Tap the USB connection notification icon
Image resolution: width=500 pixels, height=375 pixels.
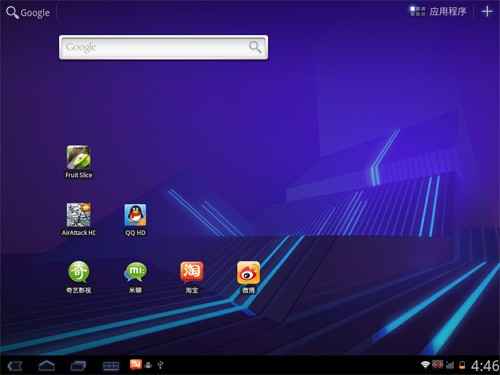pyautogui.click(x=160, y=365)
